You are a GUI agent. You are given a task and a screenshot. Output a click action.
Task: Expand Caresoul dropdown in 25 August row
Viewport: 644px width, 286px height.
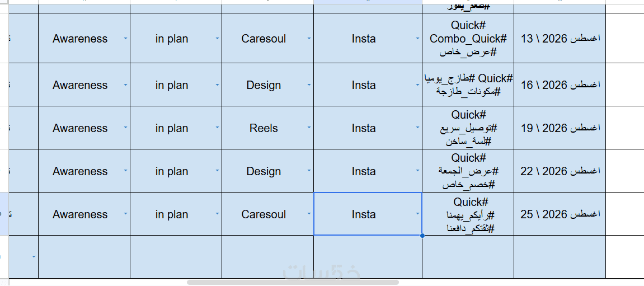tap(309, 214)
